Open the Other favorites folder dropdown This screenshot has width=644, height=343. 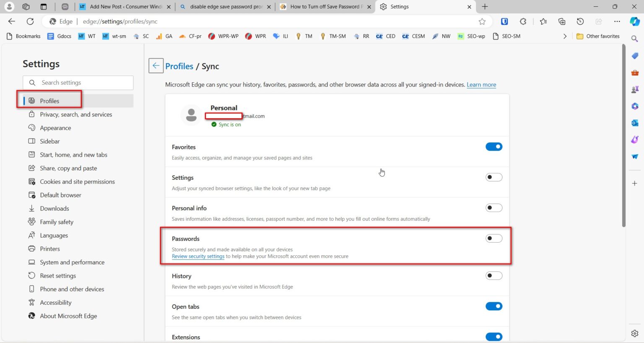coord(598,36)
